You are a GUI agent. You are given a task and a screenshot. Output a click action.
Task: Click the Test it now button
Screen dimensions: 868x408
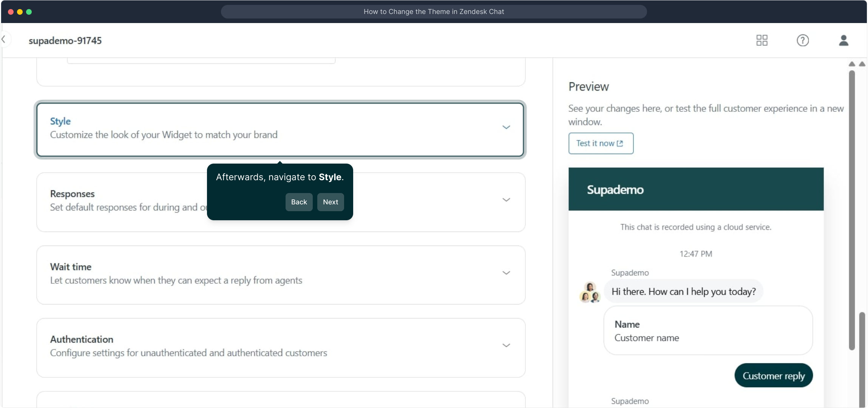point(601,144)
